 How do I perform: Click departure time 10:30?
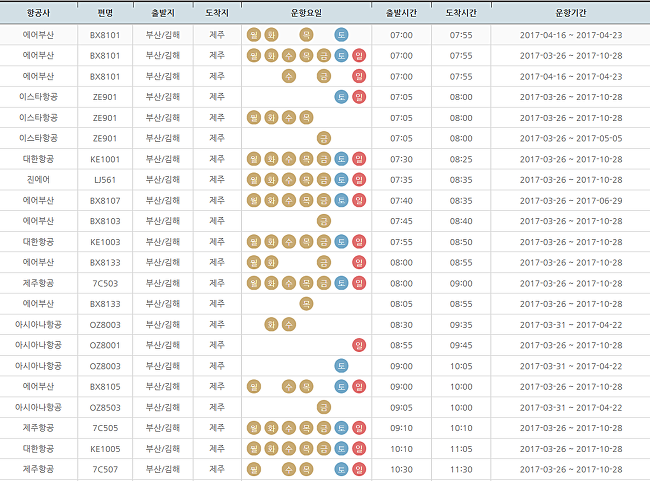pos(401,470)
